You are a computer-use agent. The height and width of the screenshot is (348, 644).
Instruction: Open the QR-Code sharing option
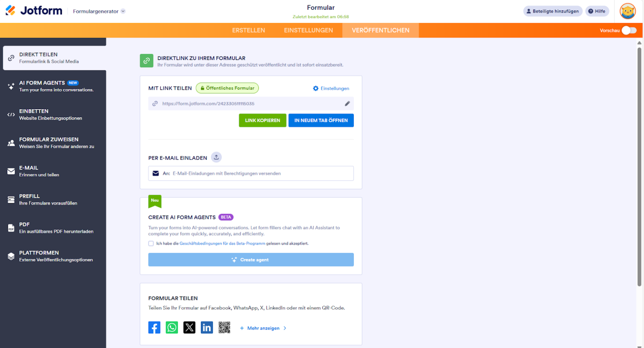[x=224, y=327]
